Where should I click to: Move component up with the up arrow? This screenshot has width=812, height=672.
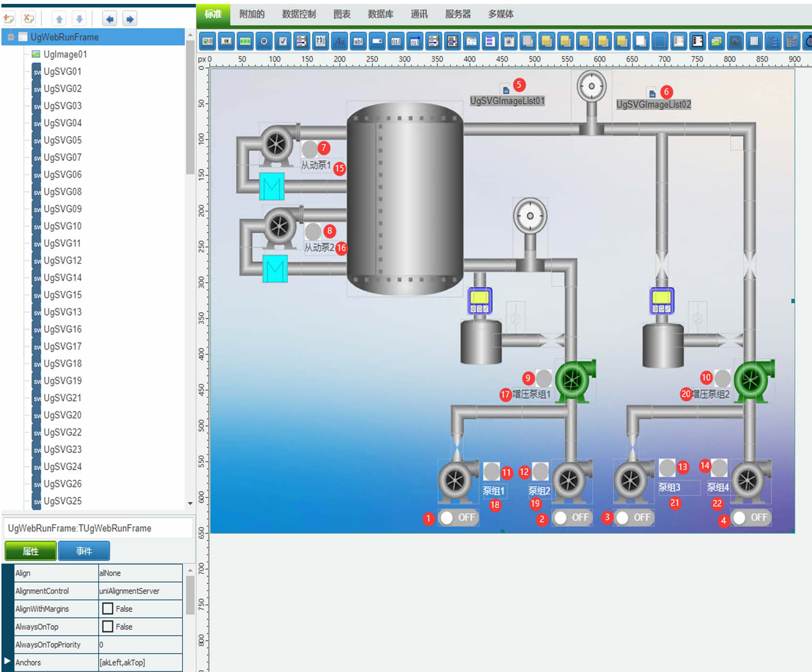[x=59, y=19]
